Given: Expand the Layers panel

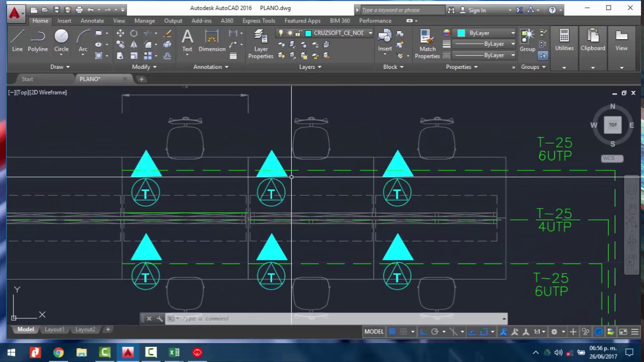Looking at the screenshot, I should pos(310,67).
